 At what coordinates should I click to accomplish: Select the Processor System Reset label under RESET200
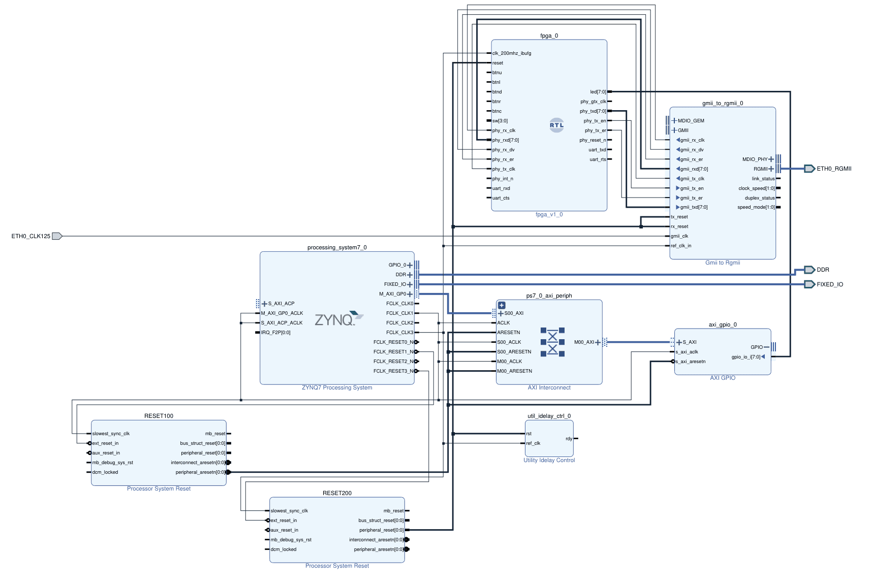pos(337,566)
